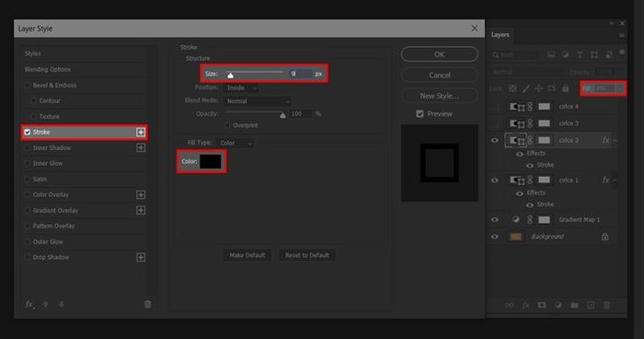Click the fx add-effect icon in Layer Style dialog
The width and height of the screenshot is (644, 339).
(30, 305)
